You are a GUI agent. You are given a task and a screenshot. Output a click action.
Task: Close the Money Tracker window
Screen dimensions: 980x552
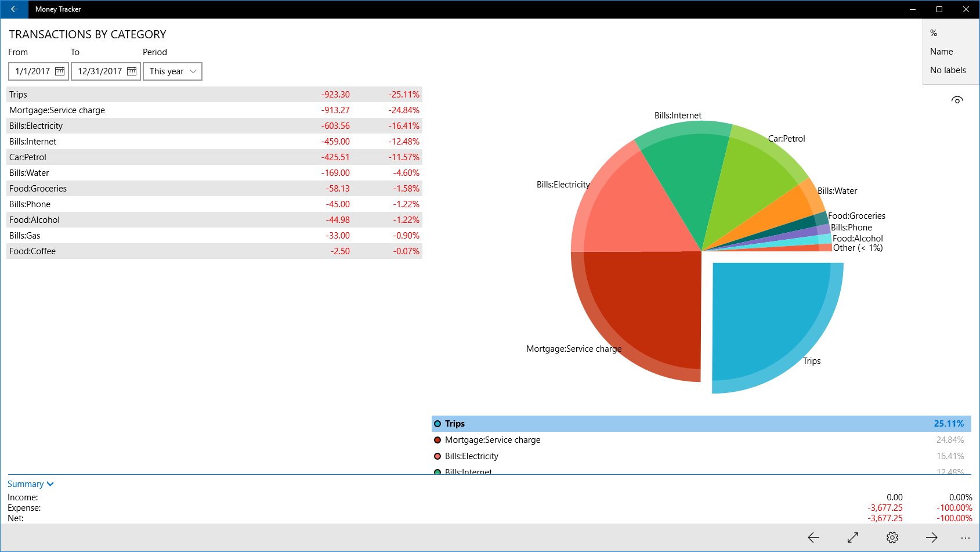(966, 9)
